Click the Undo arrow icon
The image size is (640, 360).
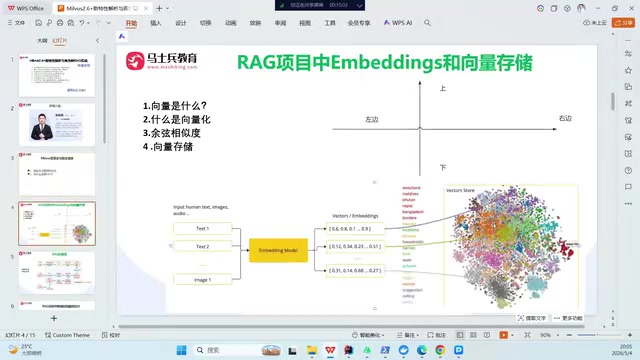82,23
